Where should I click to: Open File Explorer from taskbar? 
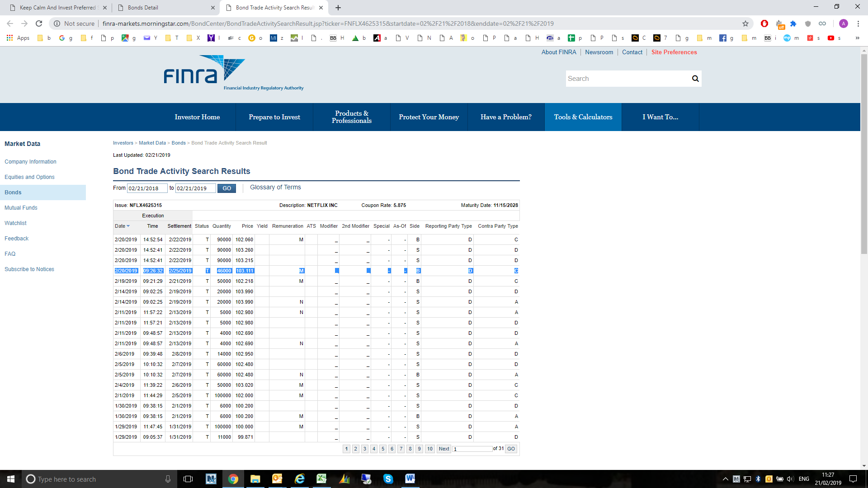[x=255, y=479]
